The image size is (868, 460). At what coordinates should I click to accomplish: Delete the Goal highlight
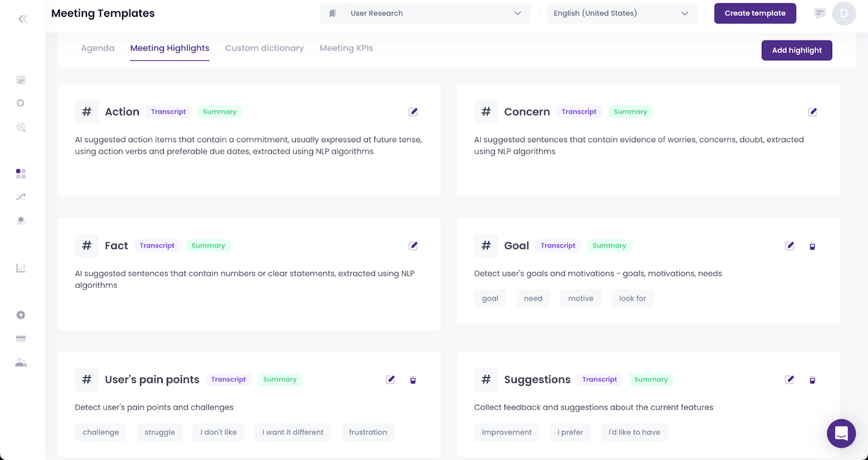(x=812, y=246)
